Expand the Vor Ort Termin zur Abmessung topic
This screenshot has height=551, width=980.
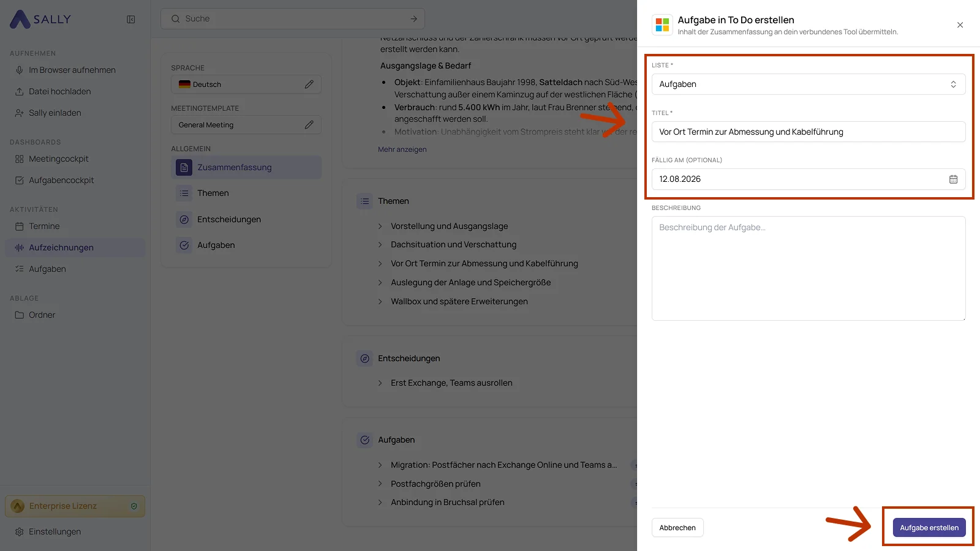point(380,264)
